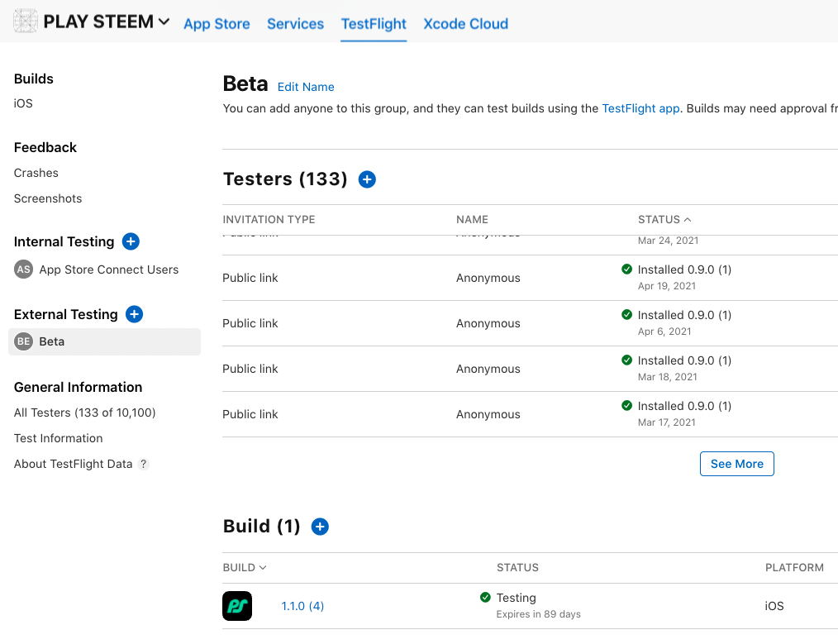Open About TestFlight Data
Image resolution: width=838 pixels, height=644 pixels.
74,464
